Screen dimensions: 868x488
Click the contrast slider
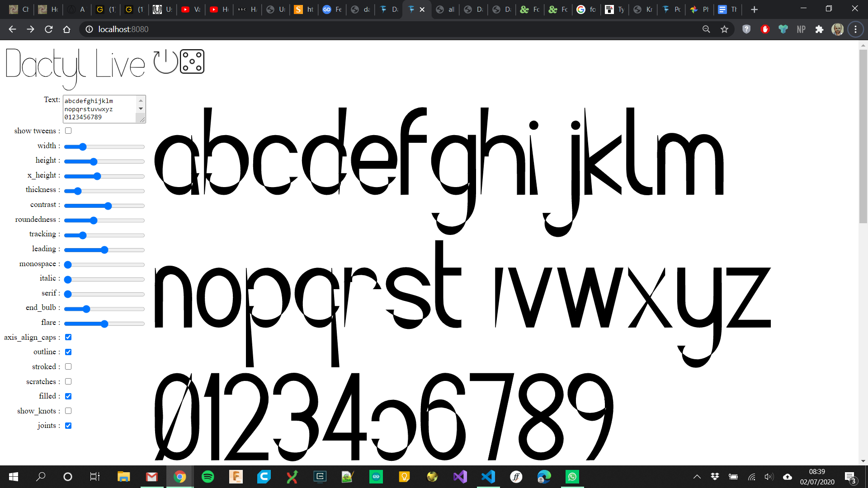coord(104,206)
